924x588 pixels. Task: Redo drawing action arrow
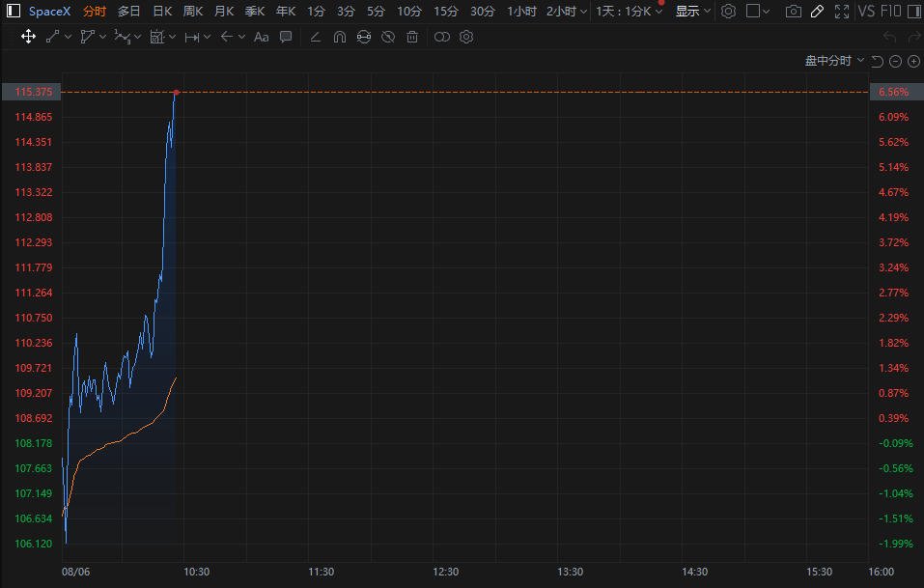[x=914, y=37]
